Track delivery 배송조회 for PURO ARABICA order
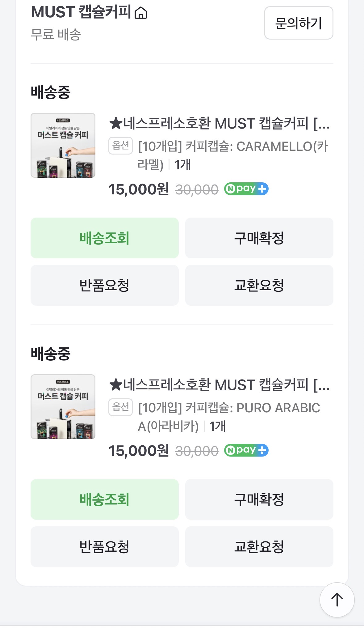The height and width of the screenshot is (628, 364). (x=105, y=499)
